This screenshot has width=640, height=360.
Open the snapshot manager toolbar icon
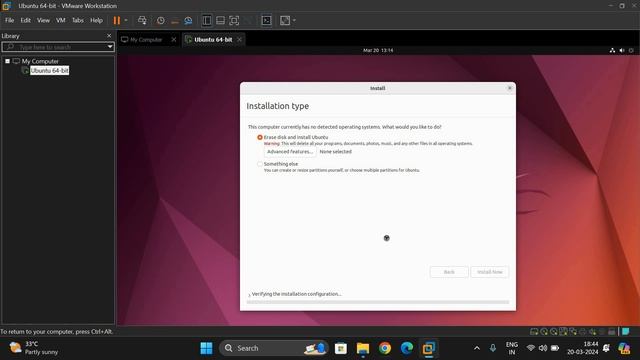(x=188, y=20)
